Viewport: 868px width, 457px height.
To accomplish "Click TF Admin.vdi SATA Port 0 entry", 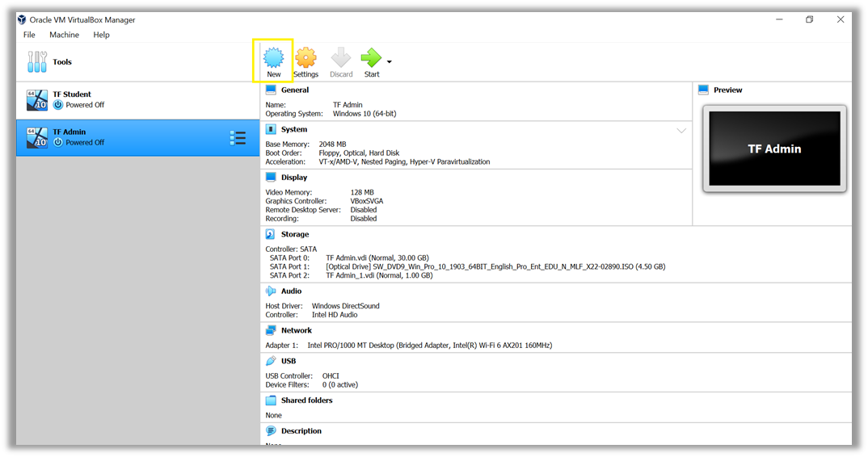I will point(377,258).
